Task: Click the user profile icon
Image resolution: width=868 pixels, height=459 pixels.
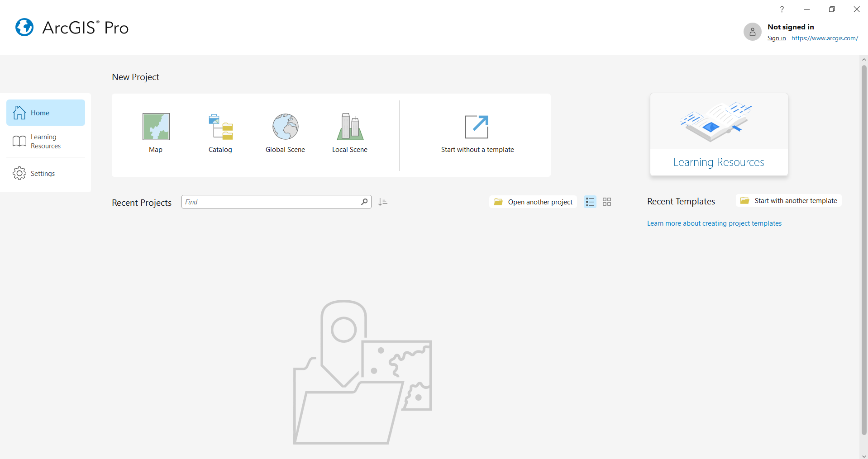Action: 752,32
